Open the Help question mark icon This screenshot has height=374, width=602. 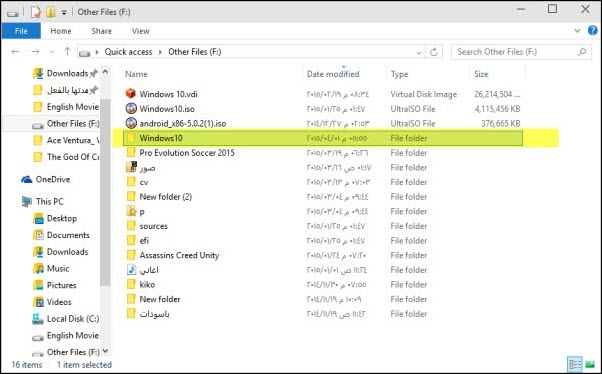coord(593,30)
